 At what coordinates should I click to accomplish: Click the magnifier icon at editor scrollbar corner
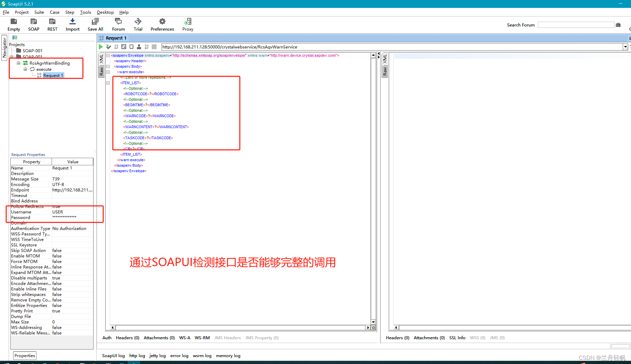(x=373, y=328)
